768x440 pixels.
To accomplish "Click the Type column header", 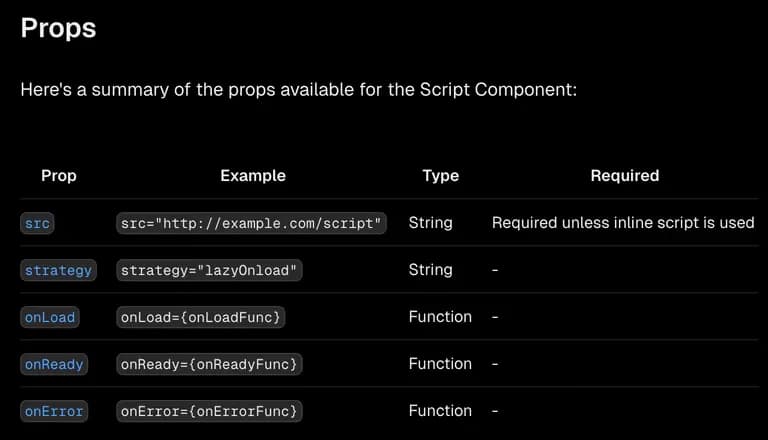I will pyautogui.click(x=440, y=175).
